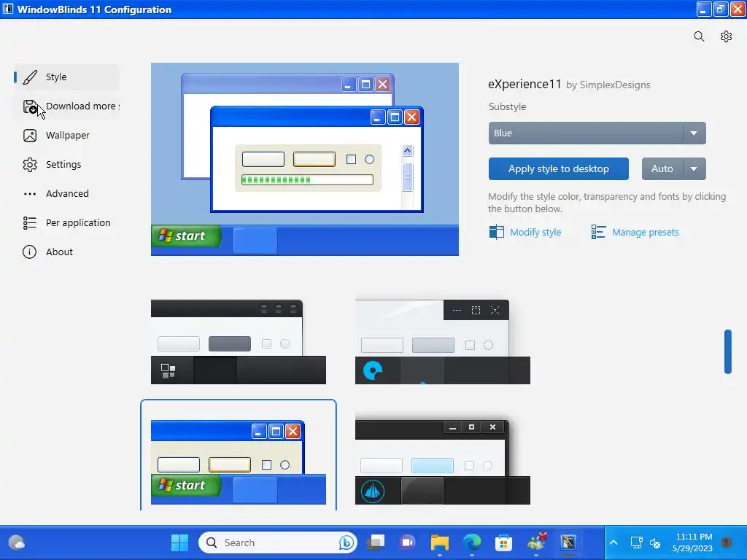Open the Per application section
This screenshot has width=747, height=560.
pyautogui.click(x=66, y=223)
